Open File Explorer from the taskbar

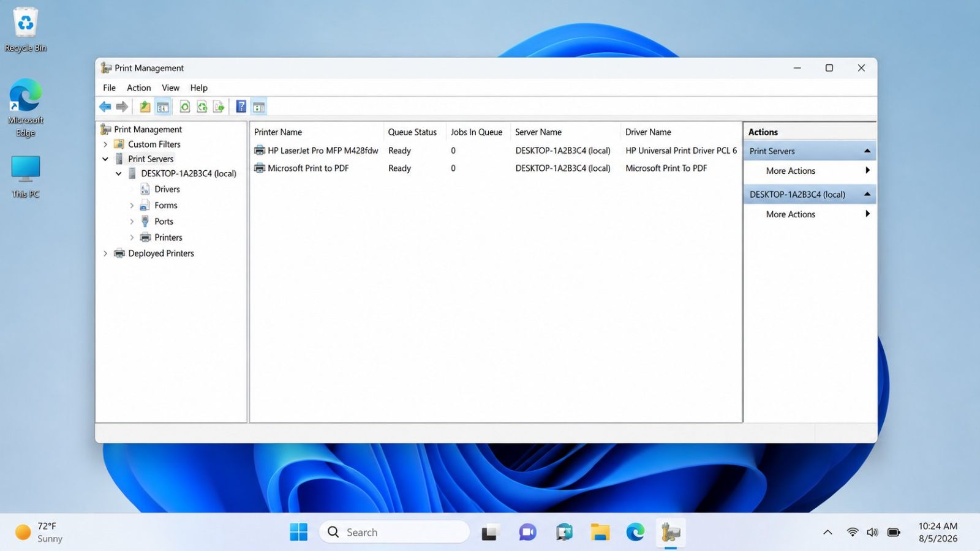coord(600,532)
